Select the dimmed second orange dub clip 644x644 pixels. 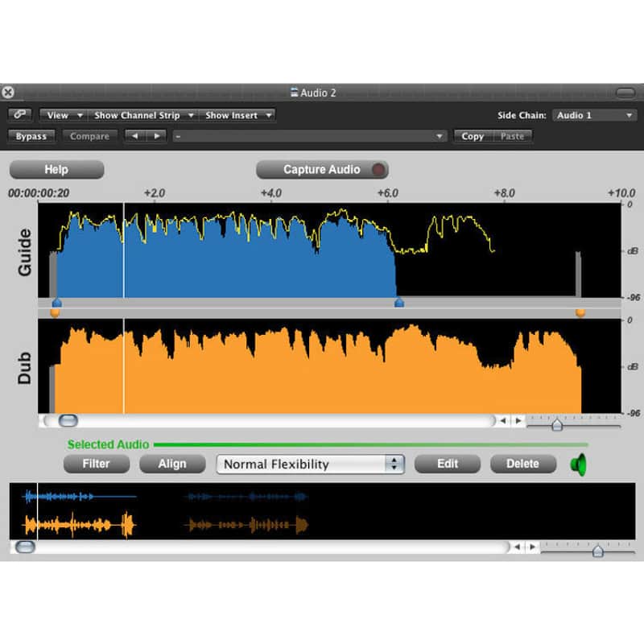point(246,525)
